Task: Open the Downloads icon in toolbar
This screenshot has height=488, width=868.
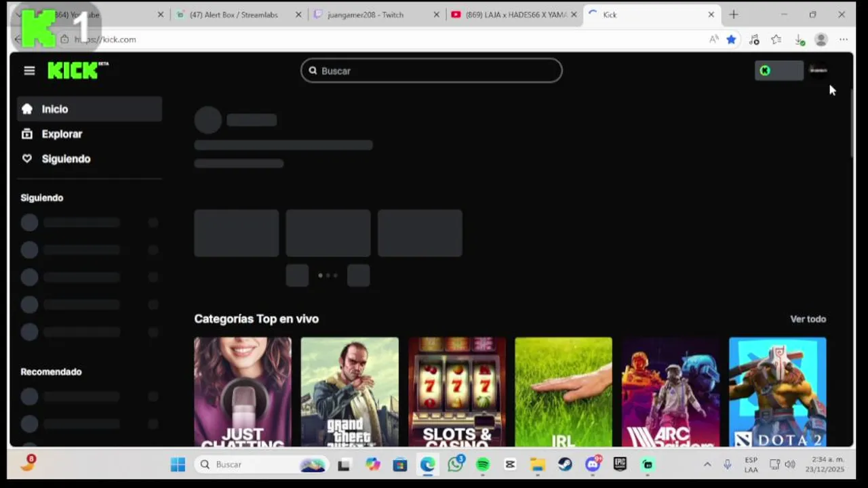Action: 800,40
